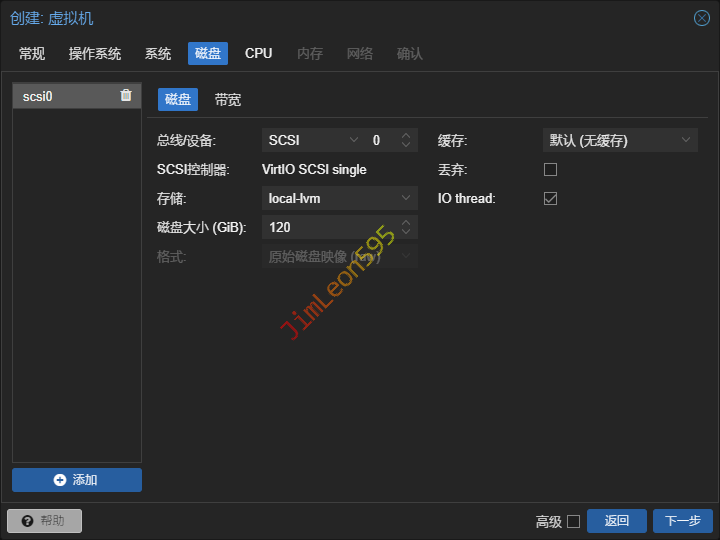Click the disk size input field
The height and width of the screenshot is (540, 720).
[x=328, y=228]
